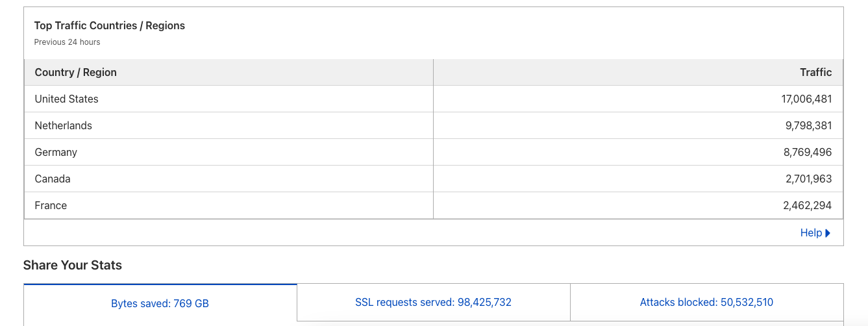Select the United States row

coord(434,99)
